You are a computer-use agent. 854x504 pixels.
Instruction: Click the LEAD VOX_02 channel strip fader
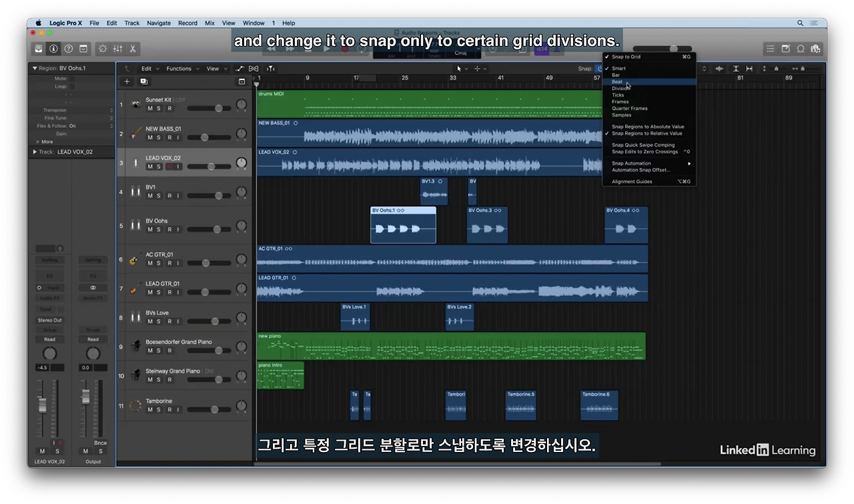pos(43,405)
